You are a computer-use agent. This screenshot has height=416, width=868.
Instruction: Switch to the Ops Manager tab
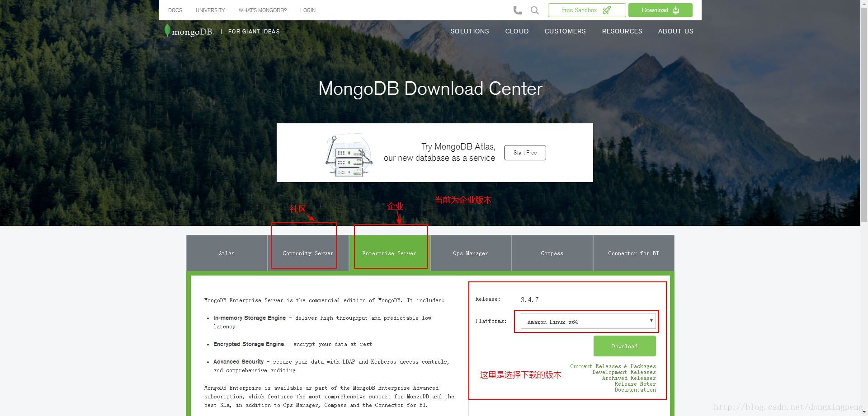point(471,253)
